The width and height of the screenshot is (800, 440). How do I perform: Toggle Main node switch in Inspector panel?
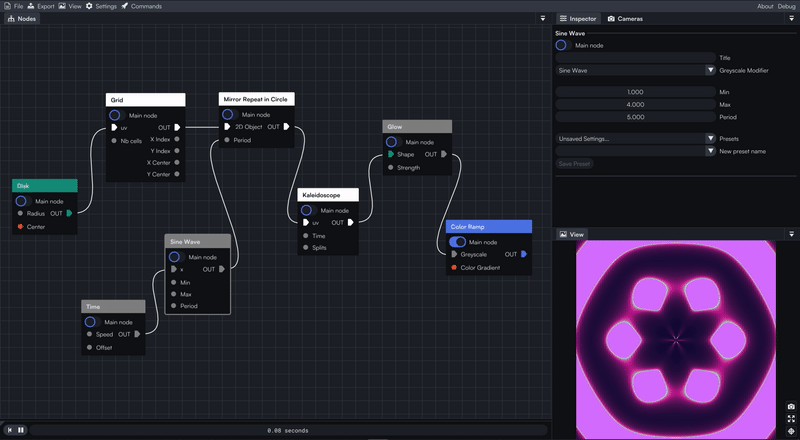click(x=563, y=45)
